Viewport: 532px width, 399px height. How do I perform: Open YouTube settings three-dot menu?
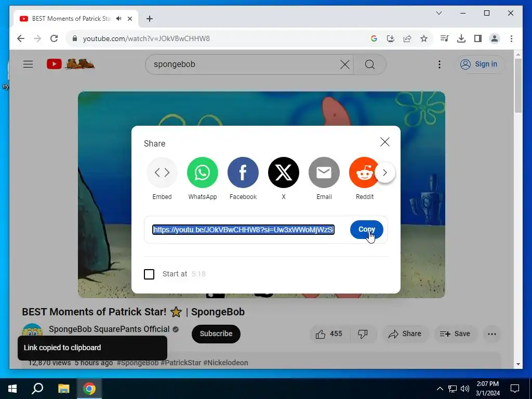tap(440, 64)
